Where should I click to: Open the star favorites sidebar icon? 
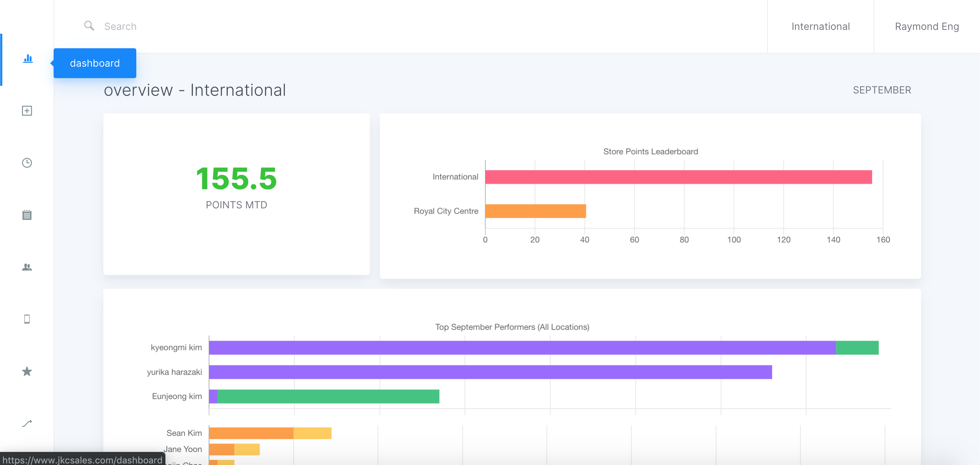27,371
